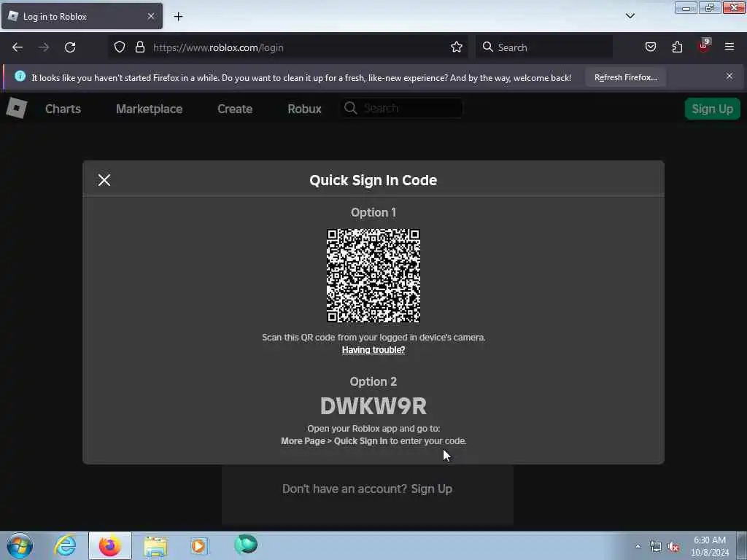This screenshot has width=747, height=560.
Task: Click the QR code image
Action: [373, 276]
